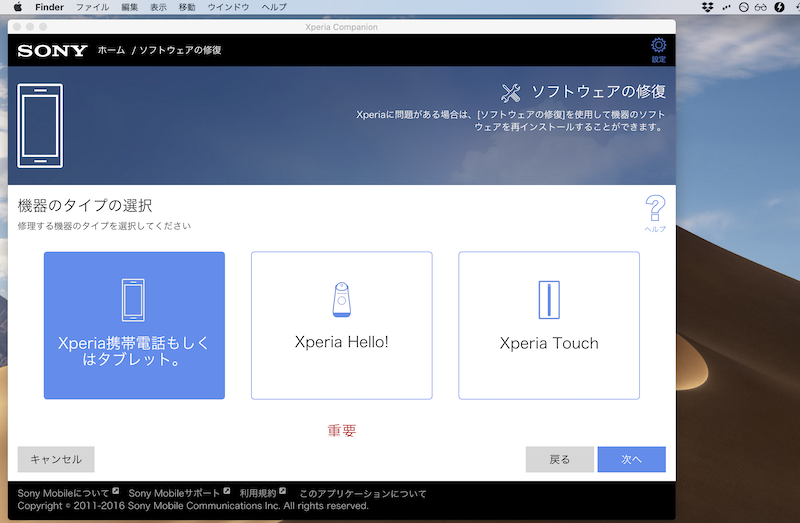Click the SONY logo

[52, 50]
